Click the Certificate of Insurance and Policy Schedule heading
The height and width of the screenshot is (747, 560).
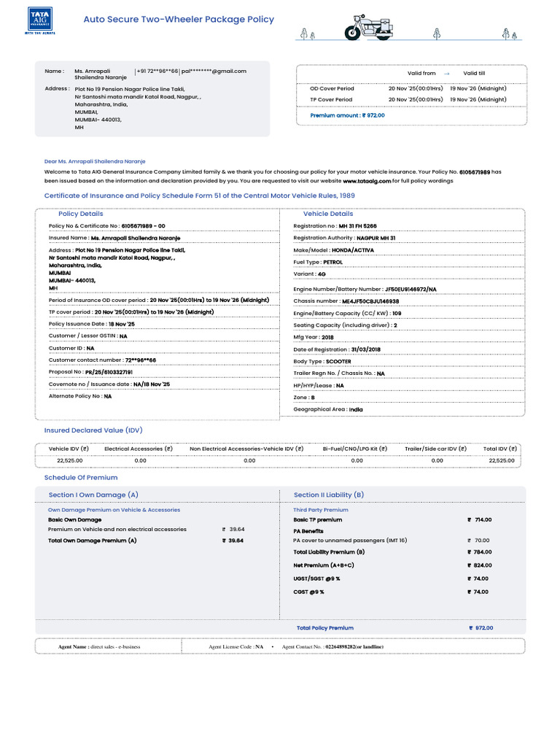pos(200,196)
